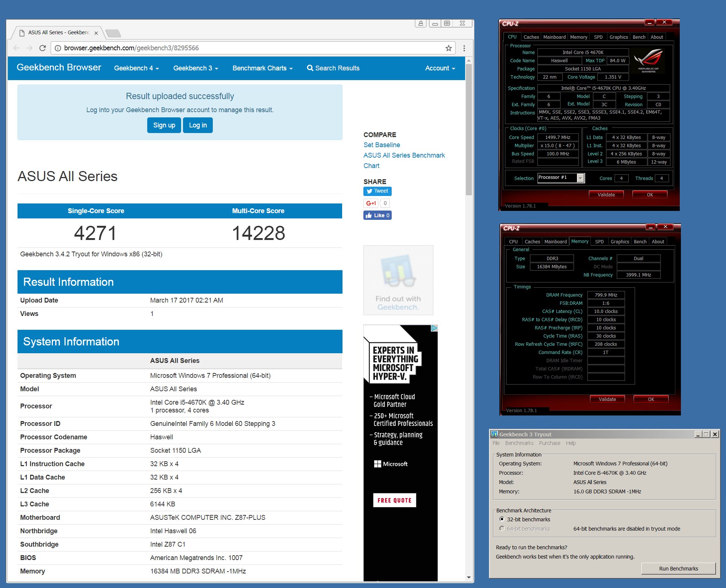Bookmark this page with the star icon
The image size is (726, 588).
point(449,48)
